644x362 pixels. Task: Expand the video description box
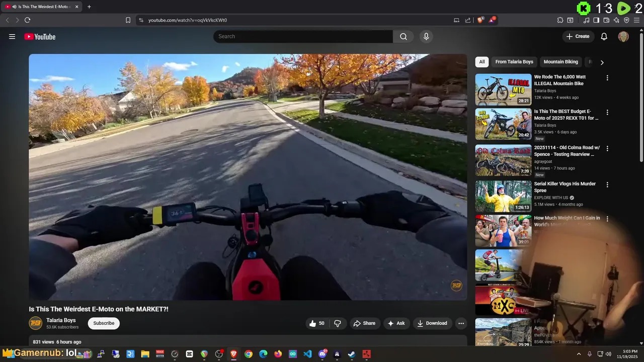click(248, 340)
